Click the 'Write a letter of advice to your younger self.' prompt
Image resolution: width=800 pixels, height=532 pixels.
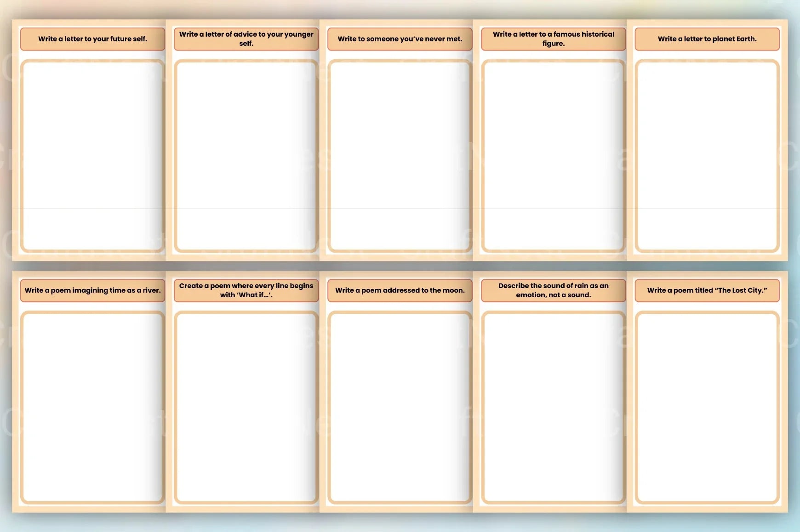pos(246,39)
